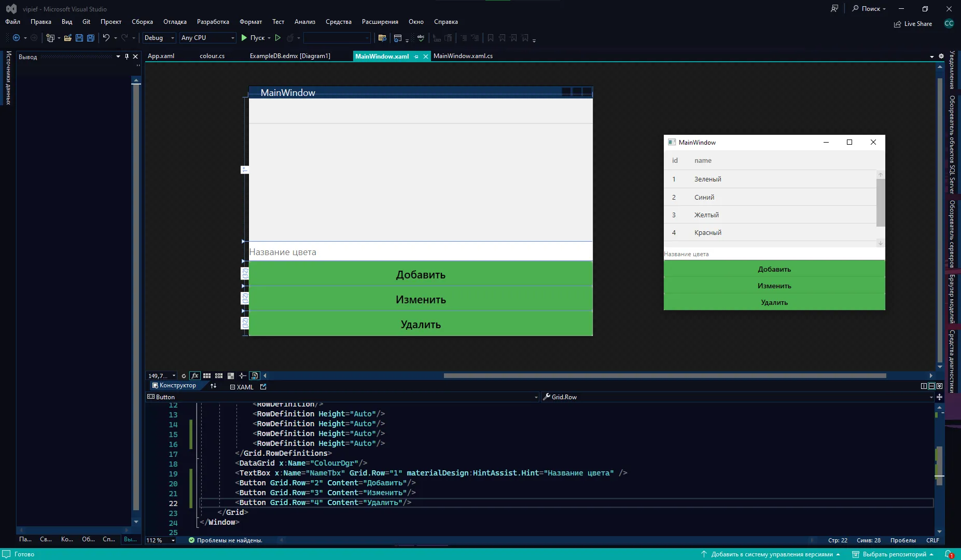The width and height of the screenshot is (961, 560).
Task: Select row Зеленый in running MainWindow grid
Action: click(770, 179)
